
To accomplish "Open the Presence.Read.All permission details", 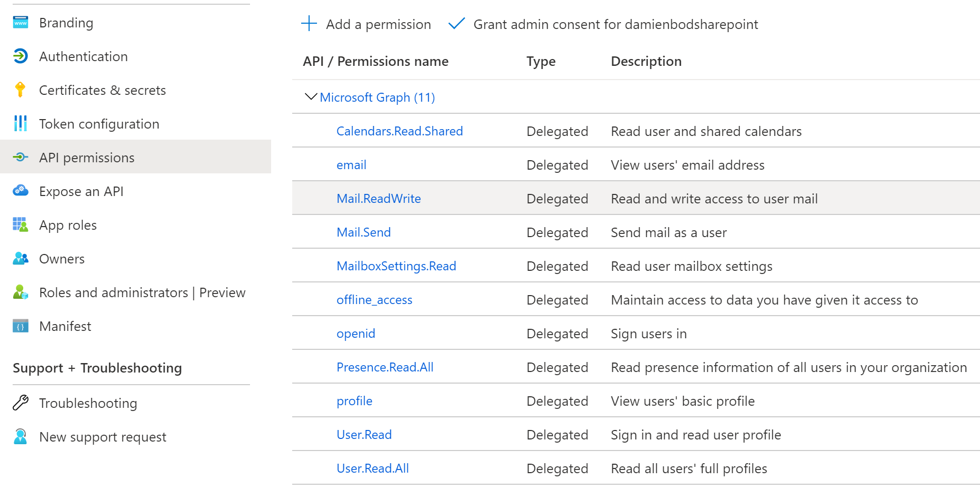I will click(385, 367).
